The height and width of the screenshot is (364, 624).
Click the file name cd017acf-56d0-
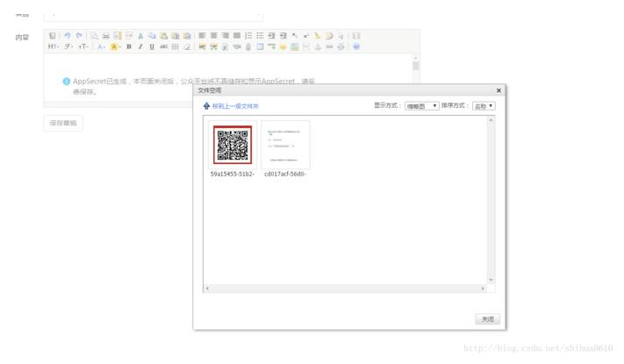(x=285, y=174)
